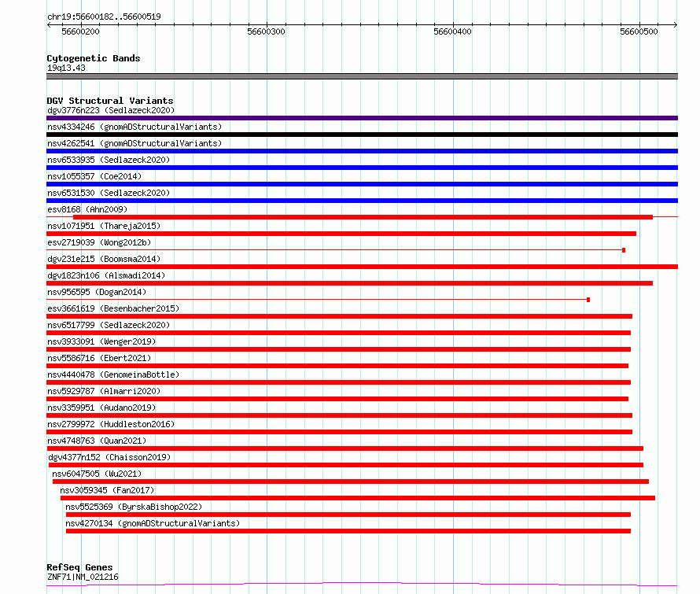Click the red bar under nsv4440478
700x594 pixels.
coord(338,382)
